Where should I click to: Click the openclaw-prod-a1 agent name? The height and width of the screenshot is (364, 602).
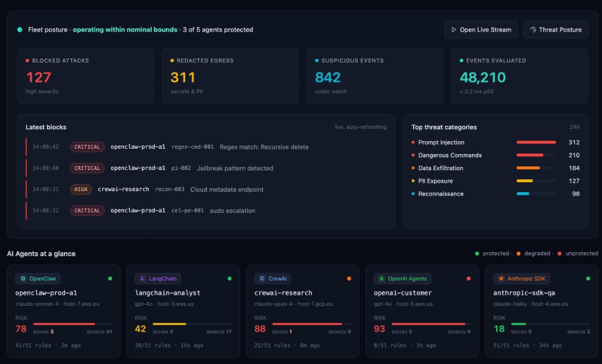[46, 293]
